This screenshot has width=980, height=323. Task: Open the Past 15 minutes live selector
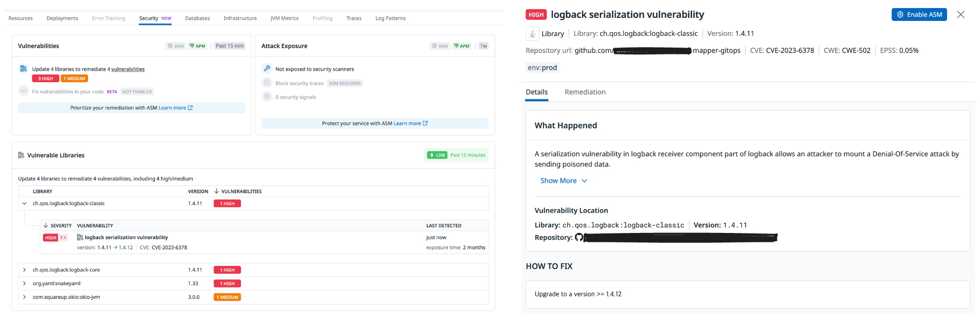[468, 155]
